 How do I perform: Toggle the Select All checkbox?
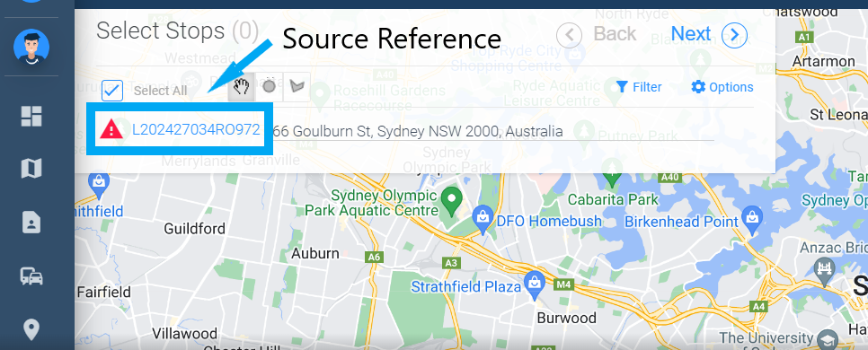point(113,90)
